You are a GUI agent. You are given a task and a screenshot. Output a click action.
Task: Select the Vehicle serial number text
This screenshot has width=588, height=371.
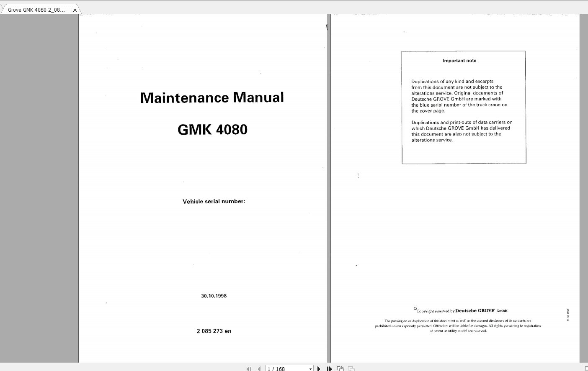214,201
